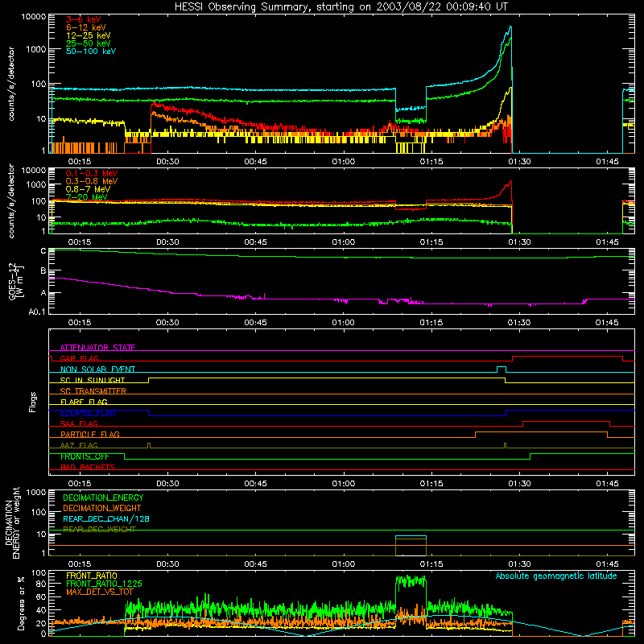Viewport: 644px width, 644px height.
Task: Click the 0.1-0.3 MeV legend label
Action: pos(92,173)
